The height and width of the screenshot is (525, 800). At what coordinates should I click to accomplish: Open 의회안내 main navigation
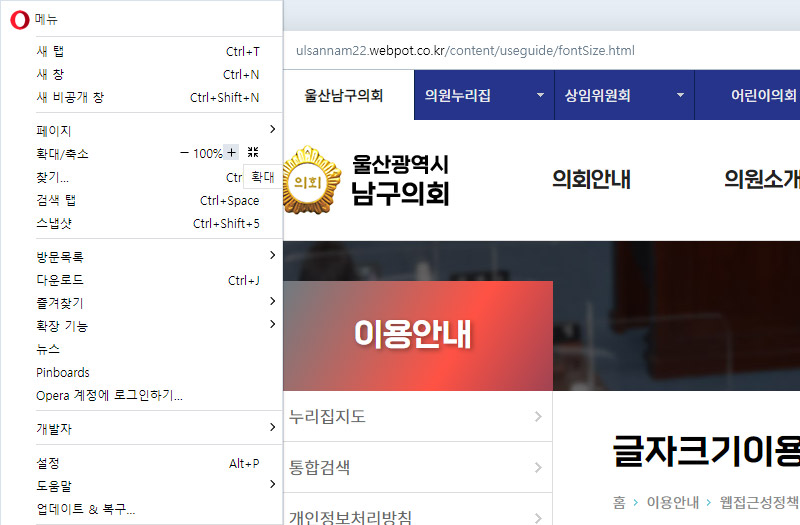pyautogui.click(x=591, y=180)
